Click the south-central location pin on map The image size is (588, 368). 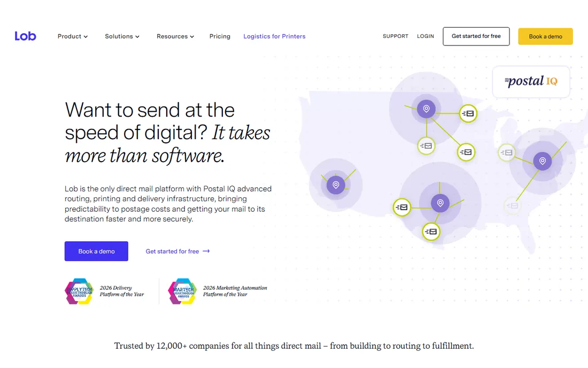pos(440,203)
